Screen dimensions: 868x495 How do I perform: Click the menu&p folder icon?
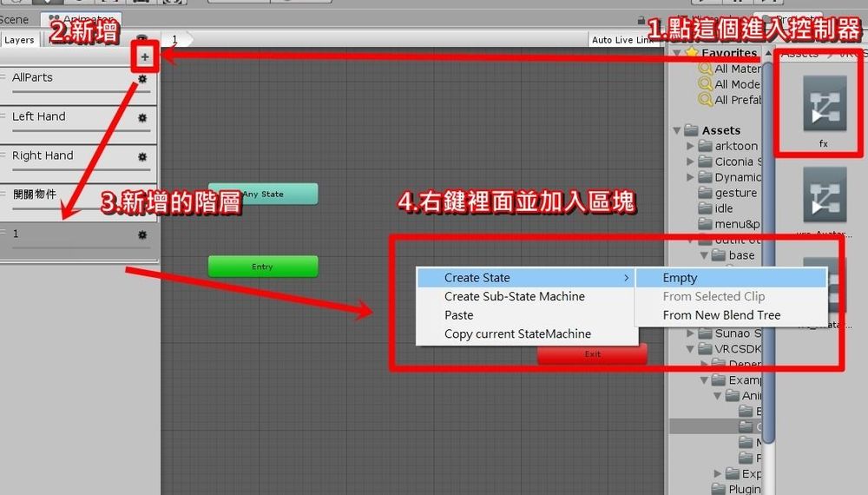pos(705,224)
